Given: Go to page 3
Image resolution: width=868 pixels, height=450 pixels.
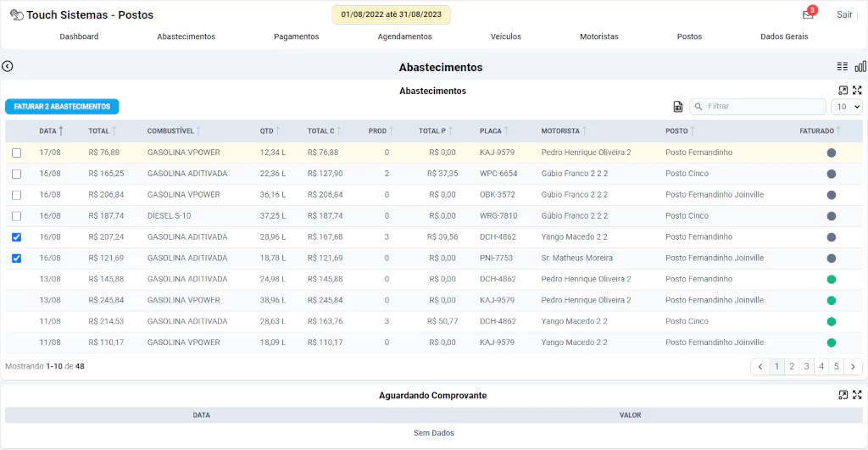Looking at the screenshot, I should [x=807, y=366].
